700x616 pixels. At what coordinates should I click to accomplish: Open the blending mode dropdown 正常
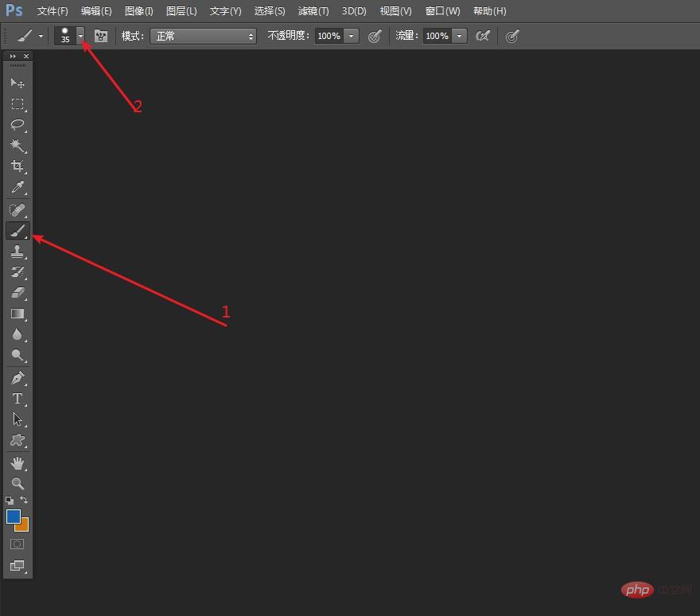203,36
